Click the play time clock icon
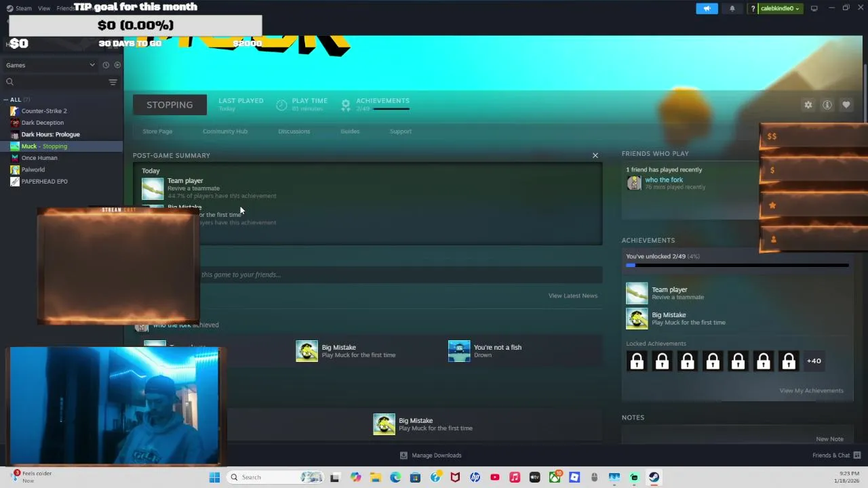 point(282,105)
